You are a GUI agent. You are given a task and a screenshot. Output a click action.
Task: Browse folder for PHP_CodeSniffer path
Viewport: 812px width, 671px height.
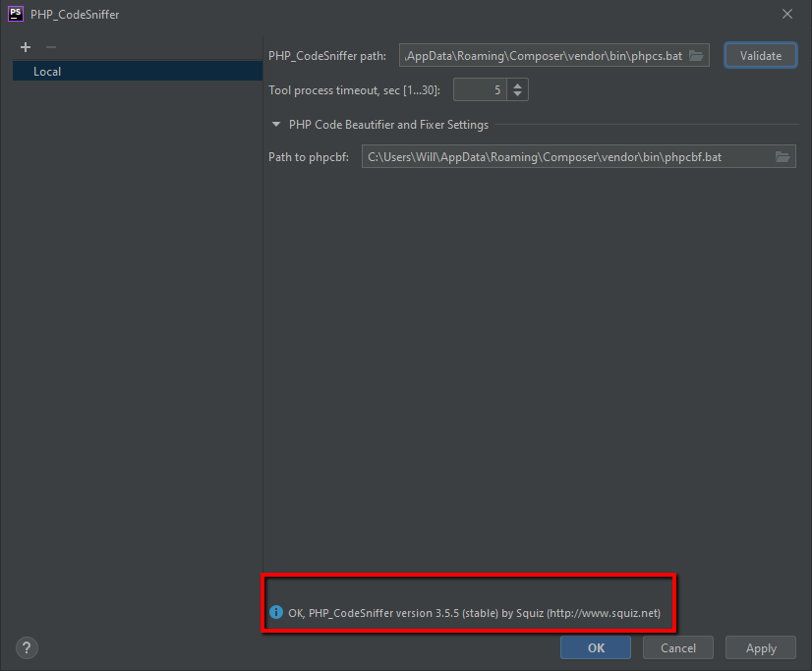697,56
